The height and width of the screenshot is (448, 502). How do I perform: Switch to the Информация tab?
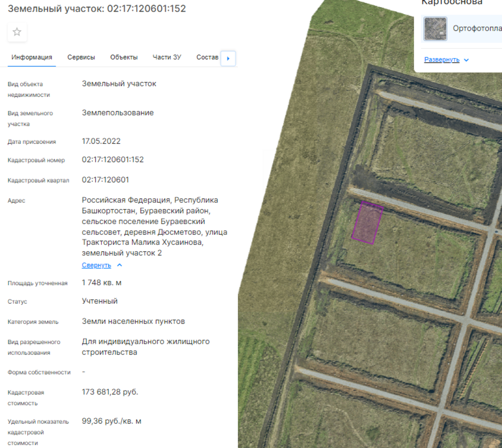(x=32, y=57)
